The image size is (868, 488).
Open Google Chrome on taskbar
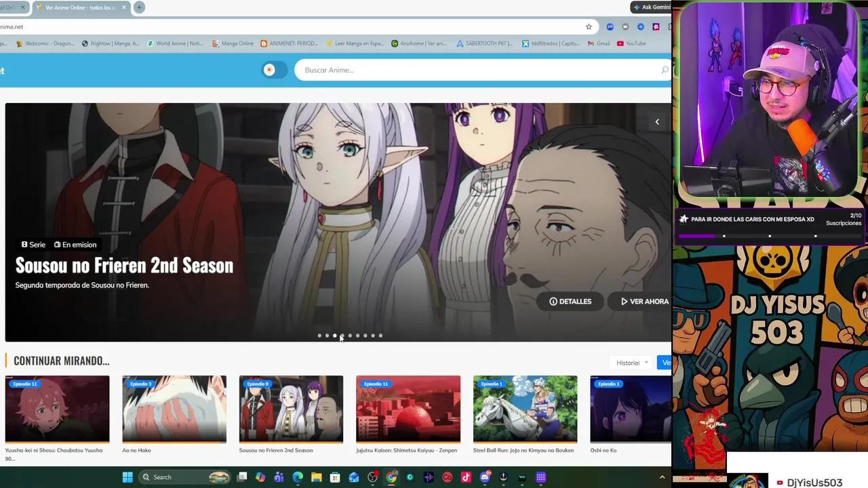(x=391, y=477)
